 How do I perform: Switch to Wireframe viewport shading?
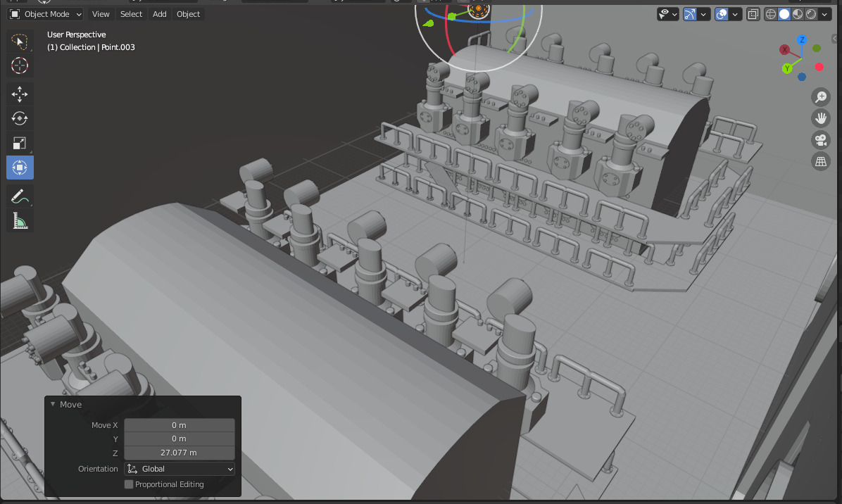tap(771, 15)
